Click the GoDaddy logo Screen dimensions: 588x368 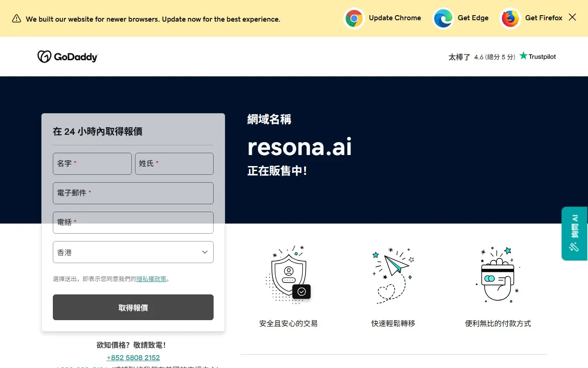[x=67, y=57]
